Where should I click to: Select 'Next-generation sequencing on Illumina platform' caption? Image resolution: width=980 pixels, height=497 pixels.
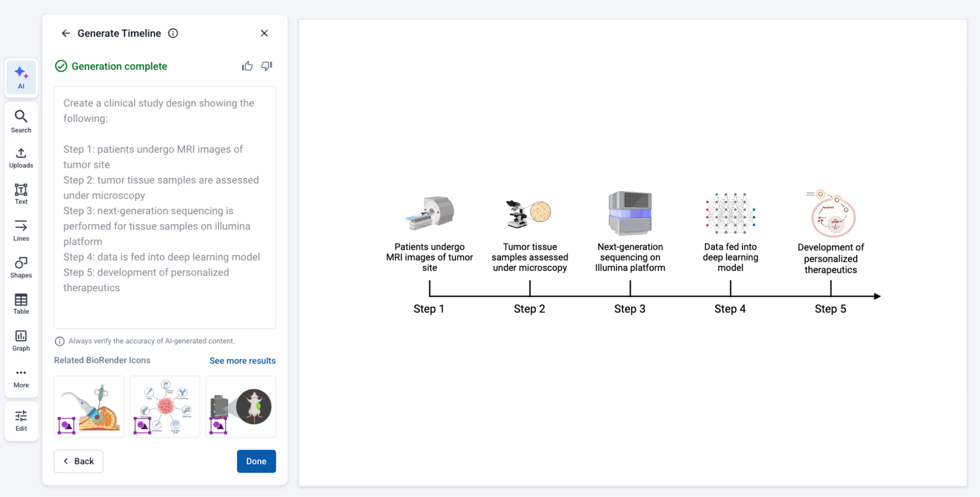630,257
